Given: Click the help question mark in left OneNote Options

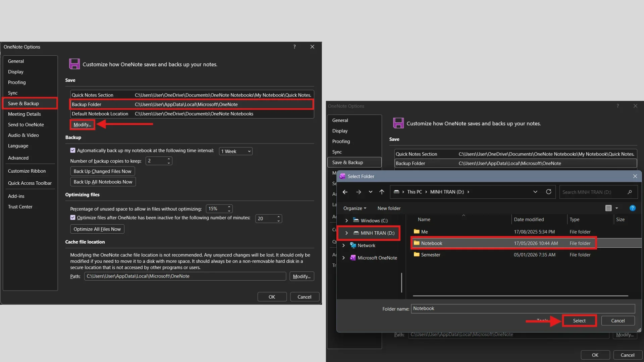Looking at the screenshot, I should (294, 47).
